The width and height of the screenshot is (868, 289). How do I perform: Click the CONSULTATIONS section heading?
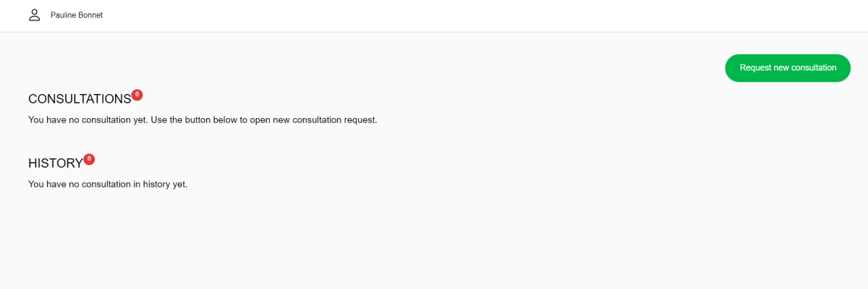tap(80, 99)
